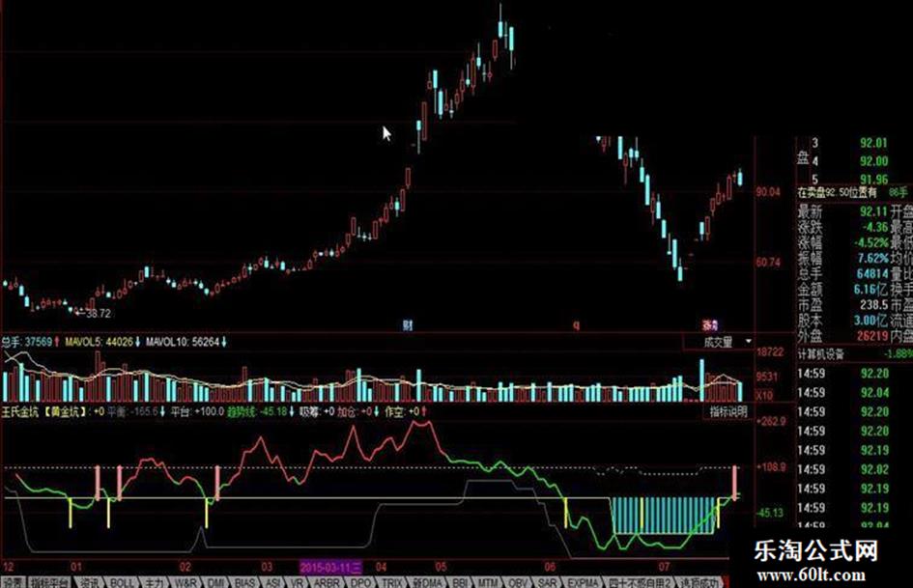Click the sell level 3 price 92.01

[874, 143]
